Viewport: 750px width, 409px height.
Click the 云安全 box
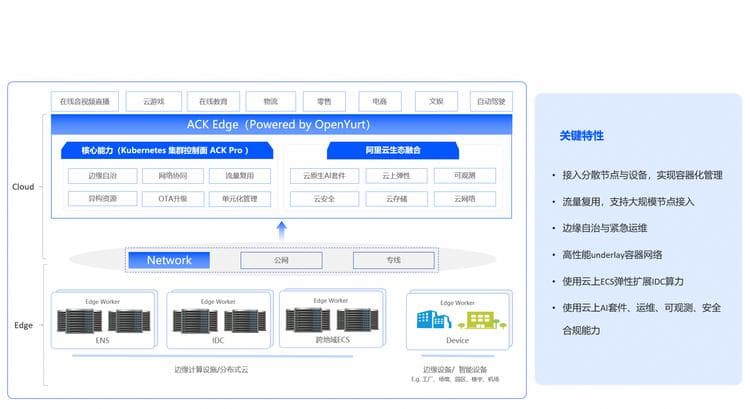324,199
